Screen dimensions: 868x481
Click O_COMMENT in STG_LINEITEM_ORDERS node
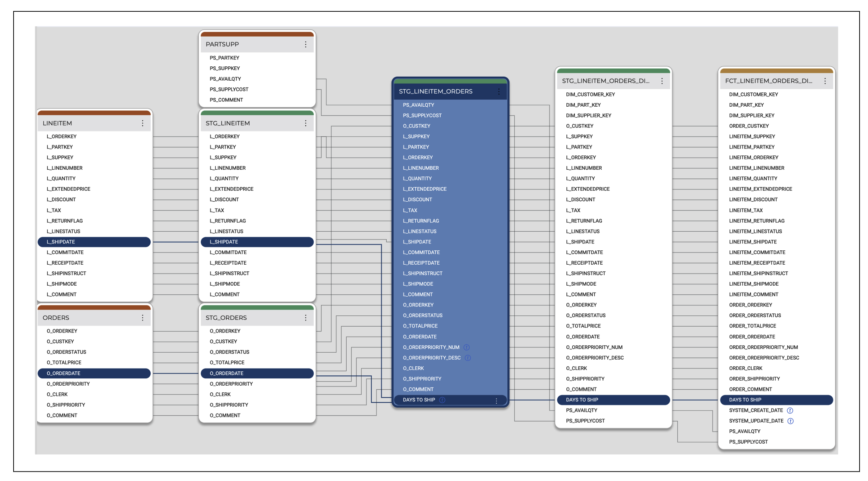[x=418, y=390]
